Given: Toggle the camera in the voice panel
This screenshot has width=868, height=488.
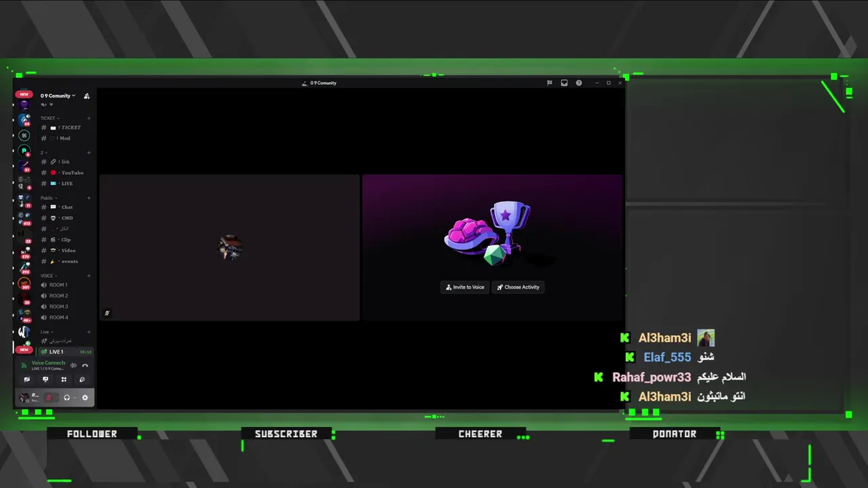Looking at the screenshot, I should (27, 380).
